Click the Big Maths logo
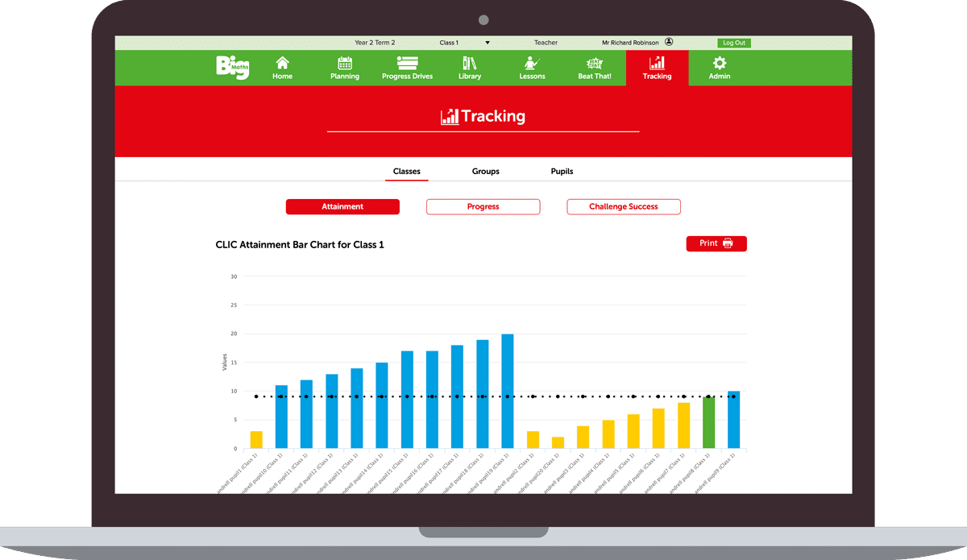The width and height of the screenshot is (967, 560). (232, 67)
